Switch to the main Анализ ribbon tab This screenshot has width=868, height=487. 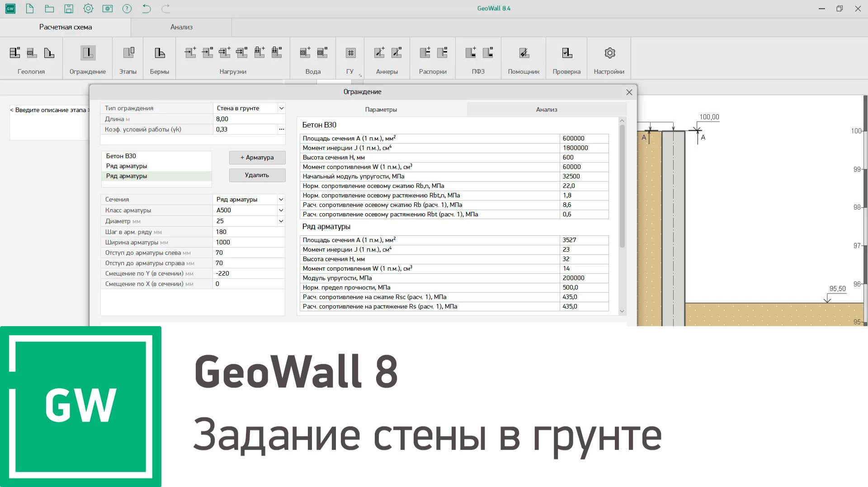181,27
